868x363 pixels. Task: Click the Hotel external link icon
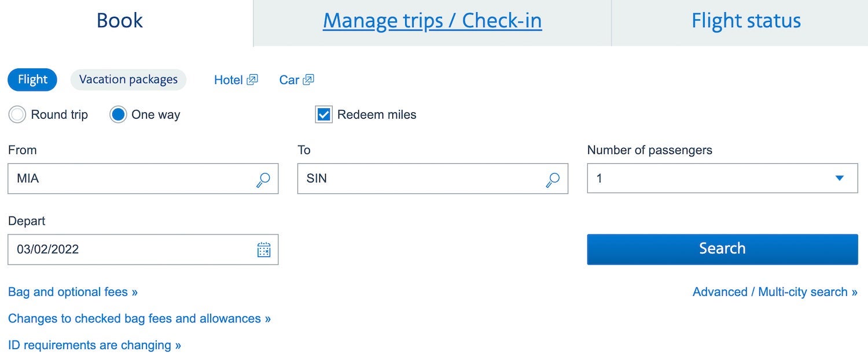(x=252, y=80)
